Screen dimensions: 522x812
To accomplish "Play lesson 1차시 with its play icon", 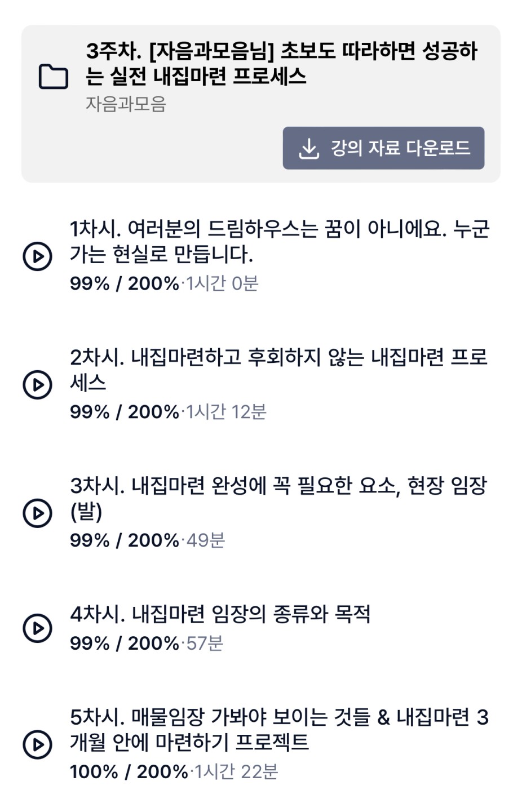I will click(x=37, y=256).
